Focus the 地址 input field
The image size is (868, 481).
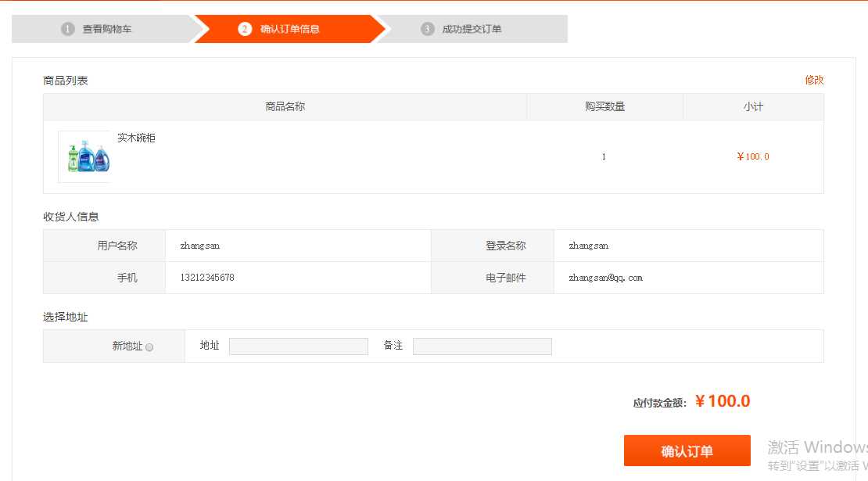click(x=298, y=346)
